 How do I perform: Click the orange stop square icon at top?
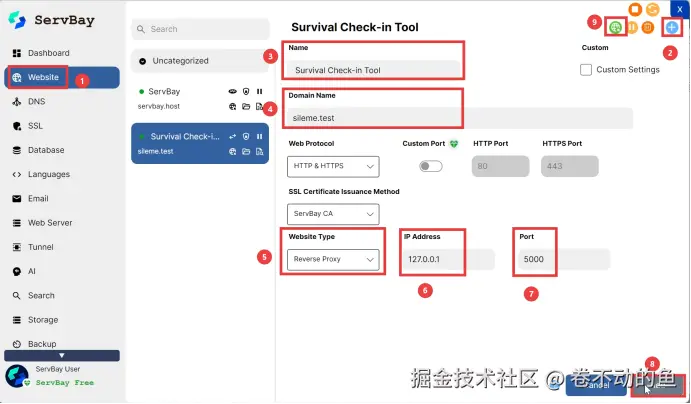click(635, 9)
